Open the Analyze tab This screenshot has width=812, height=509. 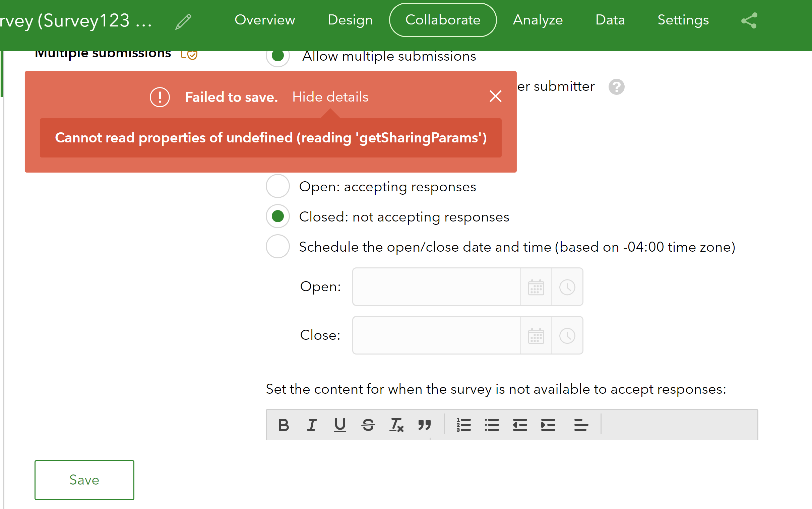tap(538, 20)
